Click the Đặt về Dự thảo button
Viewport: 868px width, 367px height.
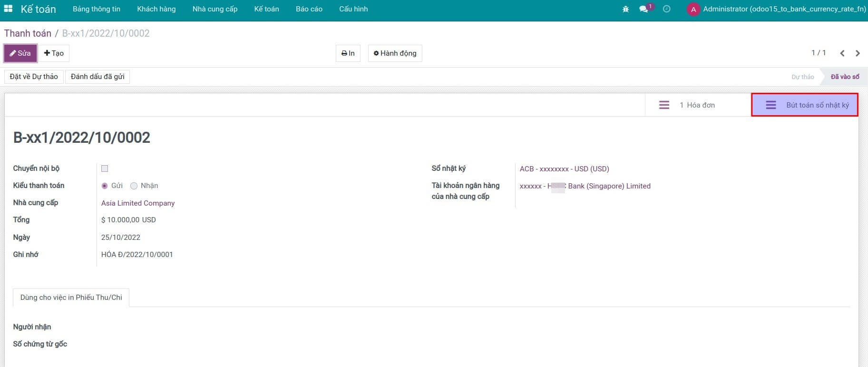[x=34, y=77]
